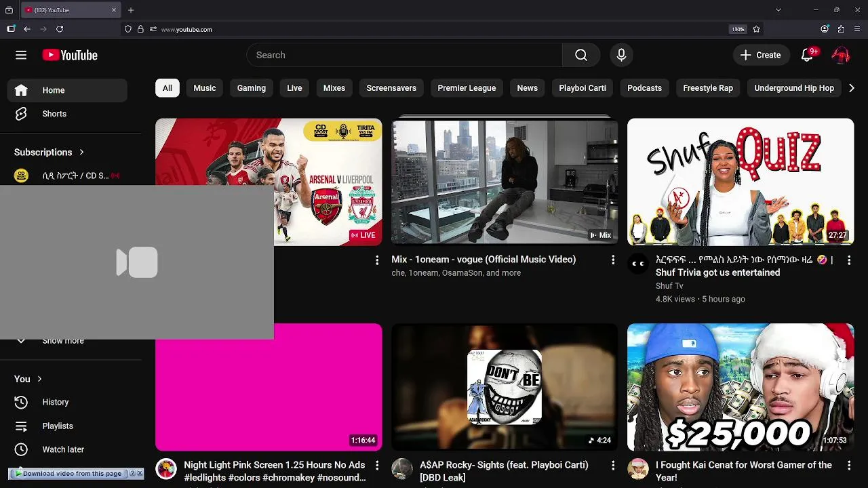The height and width of the screenshot is (488, 868).
Task: Select the Music filter chip
Action: click(205, 88)
